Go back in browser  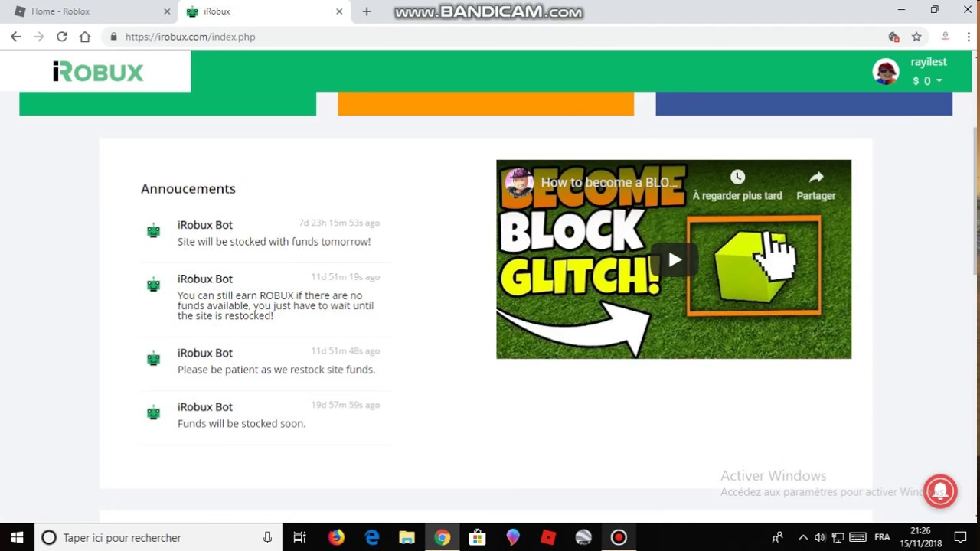[16, 37]
